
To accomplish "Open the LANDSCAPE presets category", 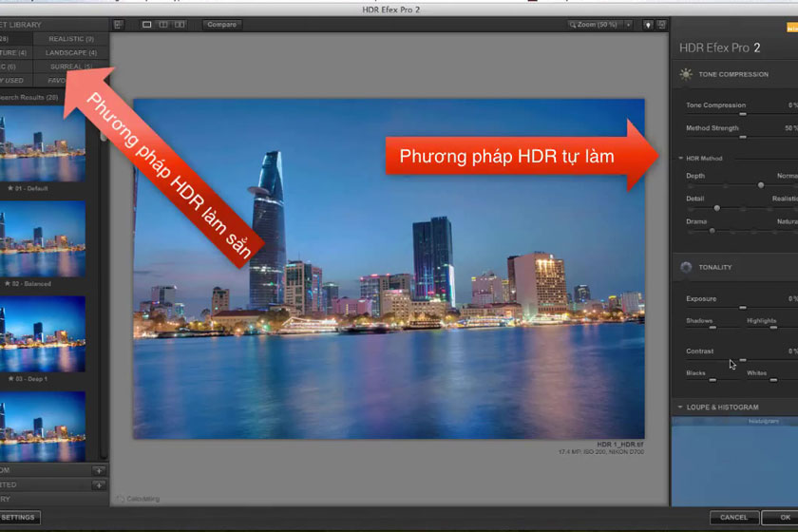I will click(71, 52).
